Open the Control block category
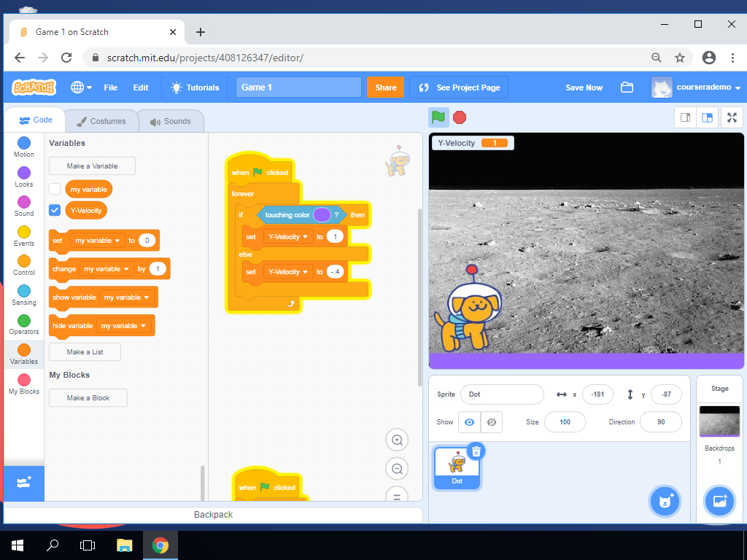Viewport: 747px width, 560px height. (x=24, y=265)
